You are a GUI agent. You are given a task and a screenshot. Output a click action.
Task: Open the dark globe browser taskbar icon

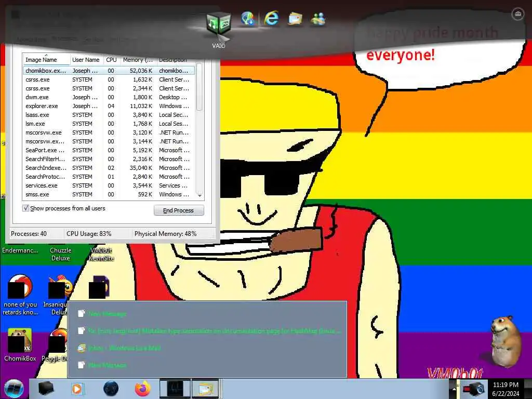coord(111,389)
